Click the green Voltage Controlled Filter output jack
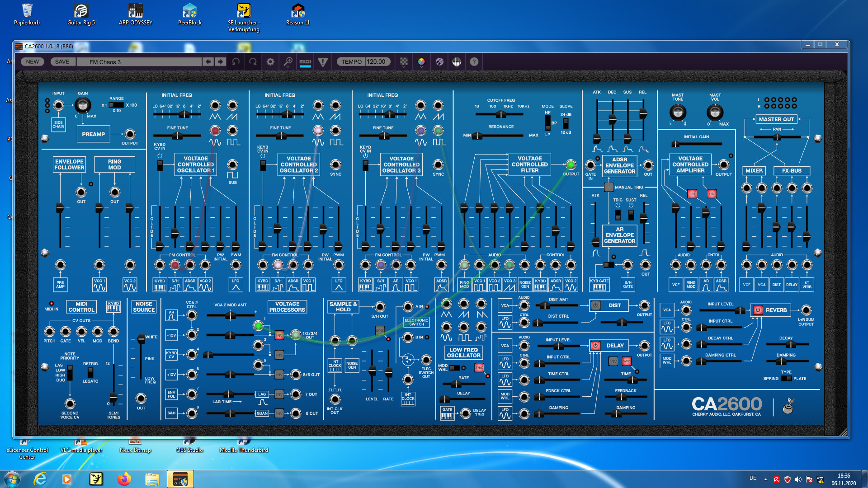 point(571,164)
